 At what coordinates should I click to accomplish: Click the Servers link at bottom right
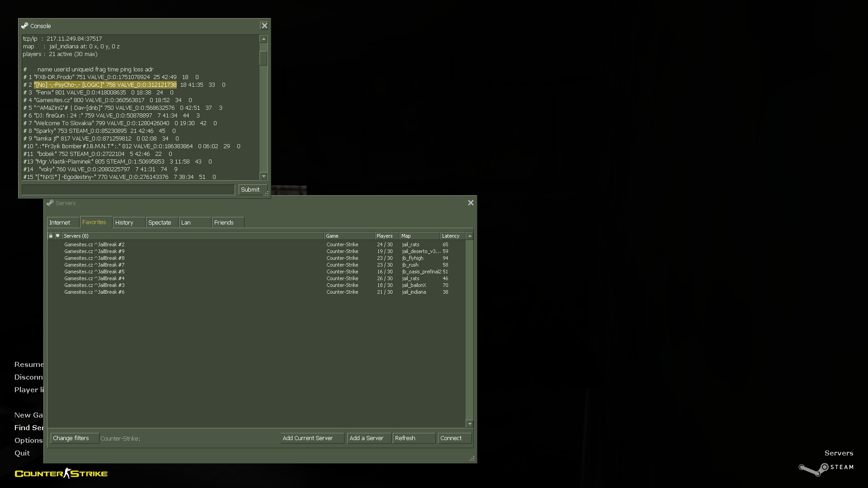tap(839, 453)
